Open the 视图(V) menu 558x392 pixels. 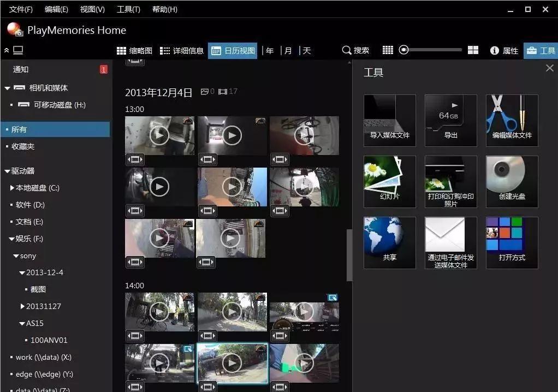coord(92,10)
